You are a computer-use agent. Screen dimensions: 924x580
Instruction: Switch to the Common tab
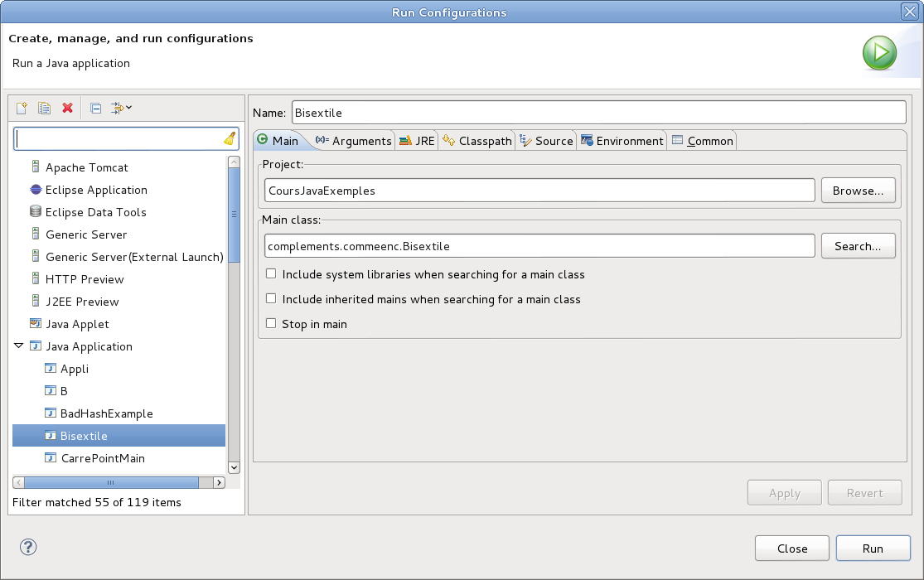coord(703,141)
